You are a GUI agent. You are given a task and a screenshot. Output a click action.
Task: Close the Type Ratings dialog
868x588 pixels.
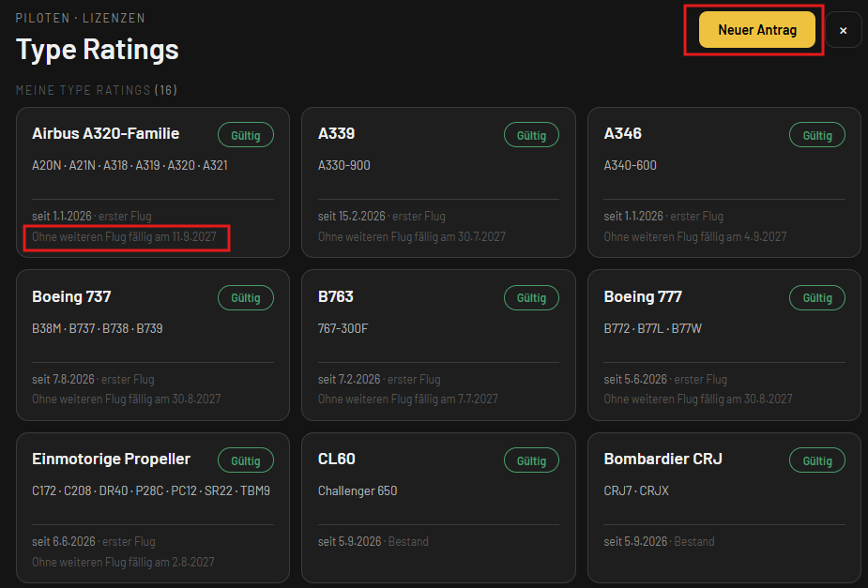pyautogui.click(x=843, y=30)
